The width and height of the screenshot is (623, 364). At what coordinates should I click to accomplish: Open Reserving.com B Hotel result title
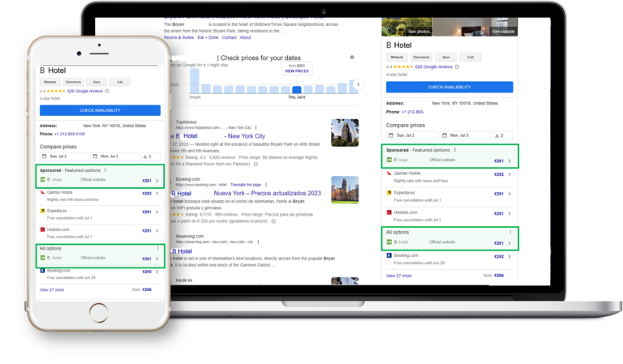click(182, 251)
